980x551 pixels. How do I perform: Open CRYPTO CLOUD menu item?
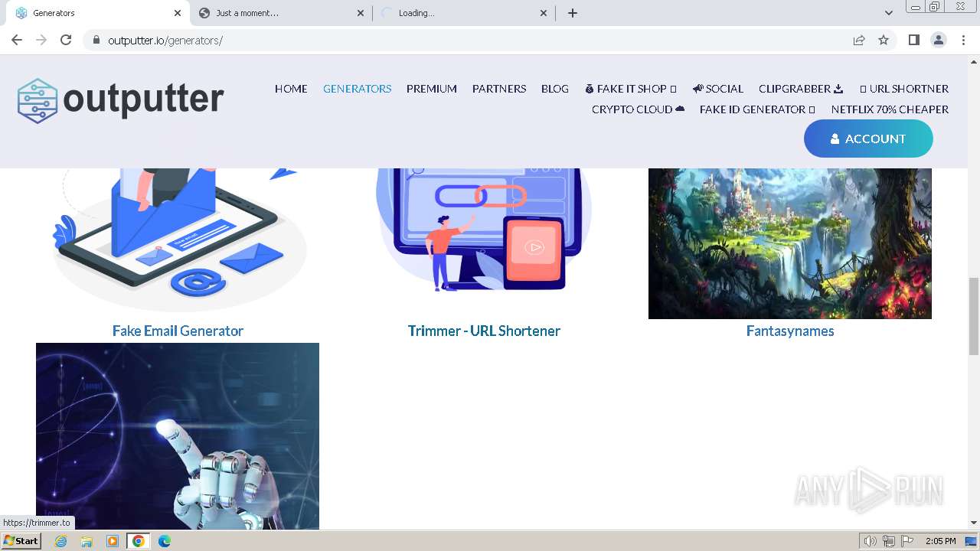[x=639, y=109]
